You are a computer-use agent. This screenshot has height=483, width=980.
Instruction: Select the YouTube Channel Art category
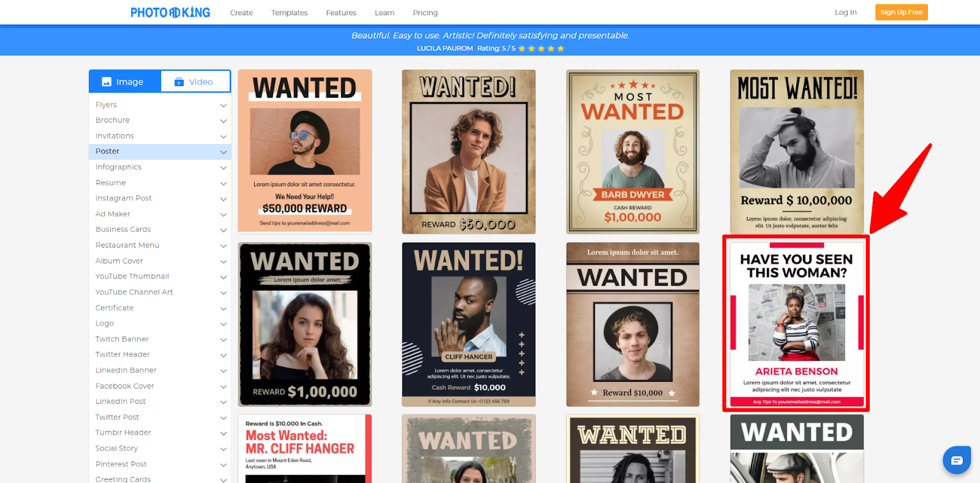tap(134, 292)
